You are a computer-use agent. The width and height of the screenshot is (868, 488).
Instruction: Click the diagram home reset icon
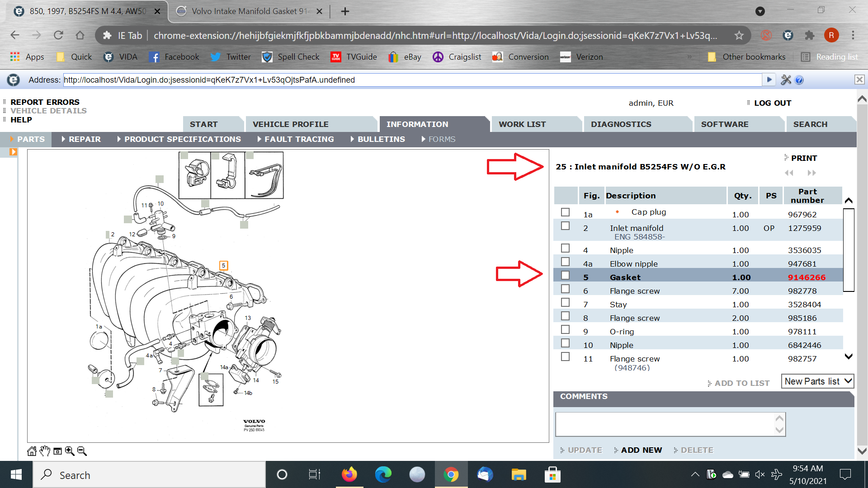32,451
